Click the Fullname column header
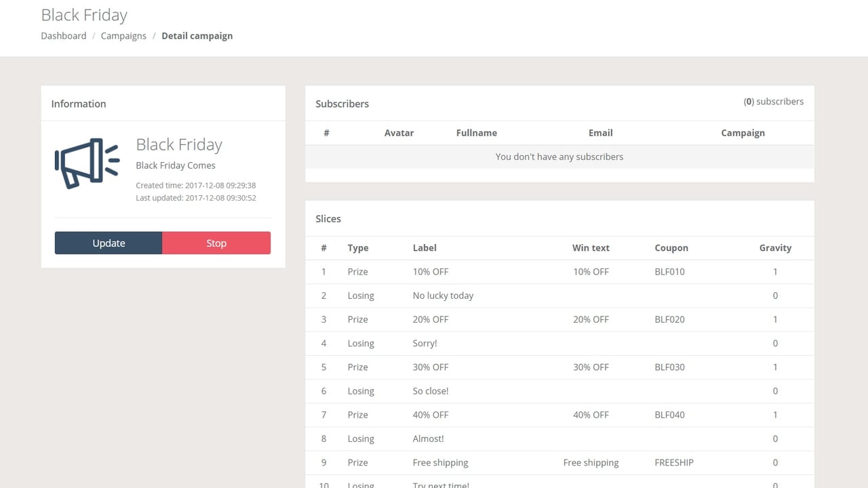The image size is (868, 488). coord(477,133)
